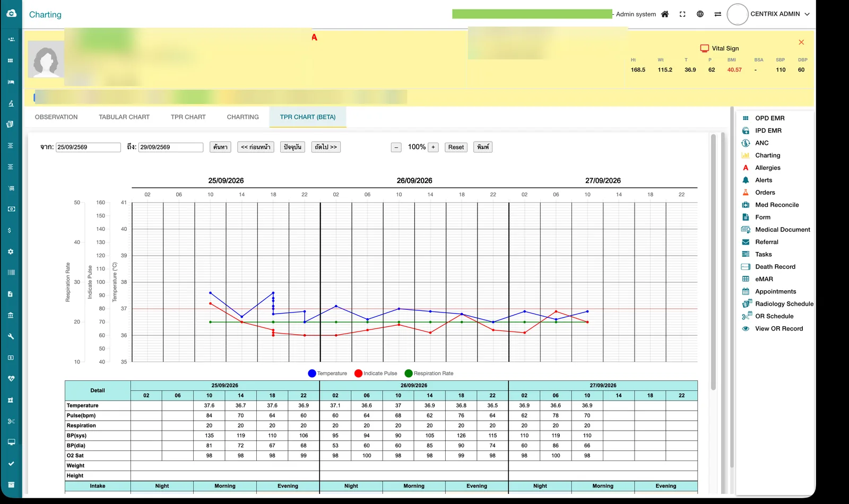Image resolution: width=849 pixels, height=504 pixels.
Task: Decrease zoom with minus button
Action: point(396,147)
